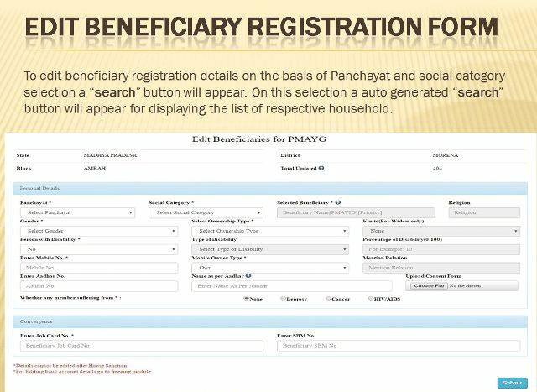Open the Select Panchayat dropdown

(78, 213)
